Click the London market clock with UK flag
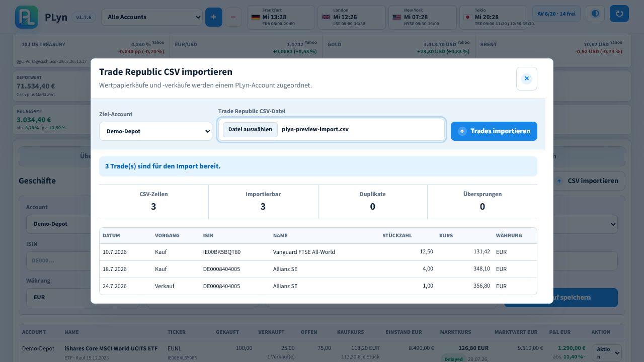644x362 pixels. (x=352, y=17)
